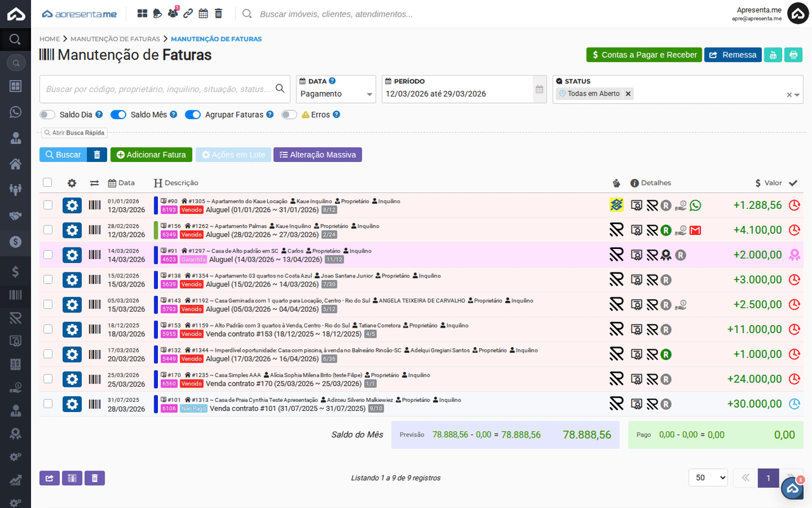Go to page 1 in pagination

point(768,478)
